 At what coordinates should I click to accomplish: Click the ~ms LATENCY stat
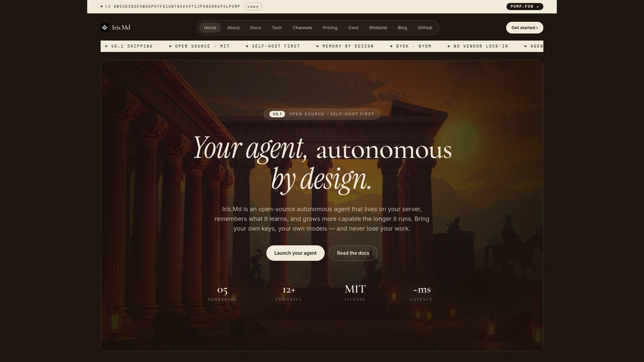click(x=421, y=293)
